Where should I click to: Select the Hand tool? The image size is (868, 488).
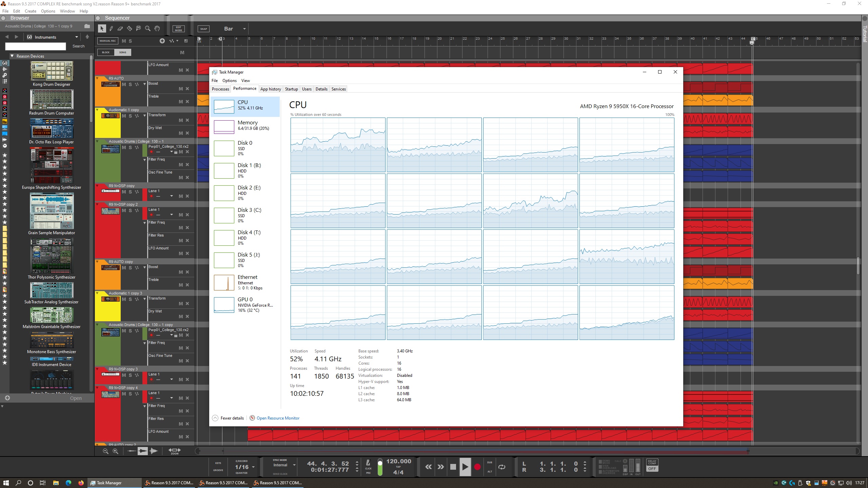pyautogui.click(x=157, y=29)
